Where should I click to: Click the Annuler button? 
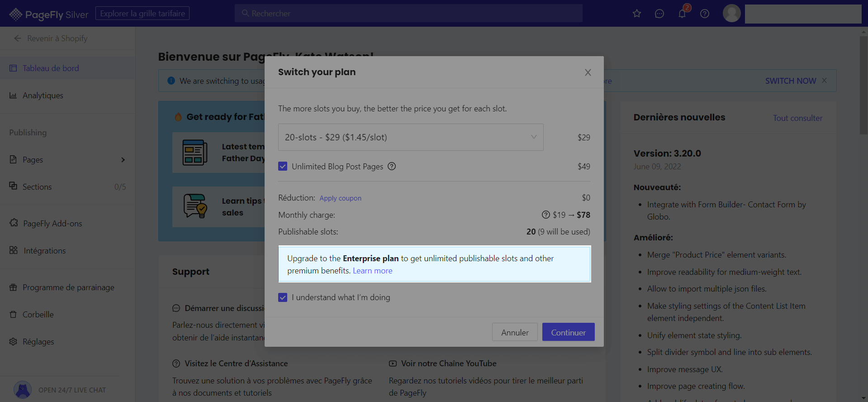515,332
